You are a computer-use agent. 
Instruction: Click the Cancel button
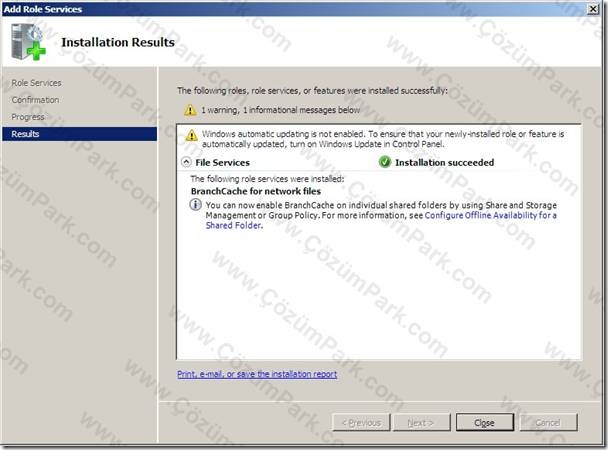point(548,422)
